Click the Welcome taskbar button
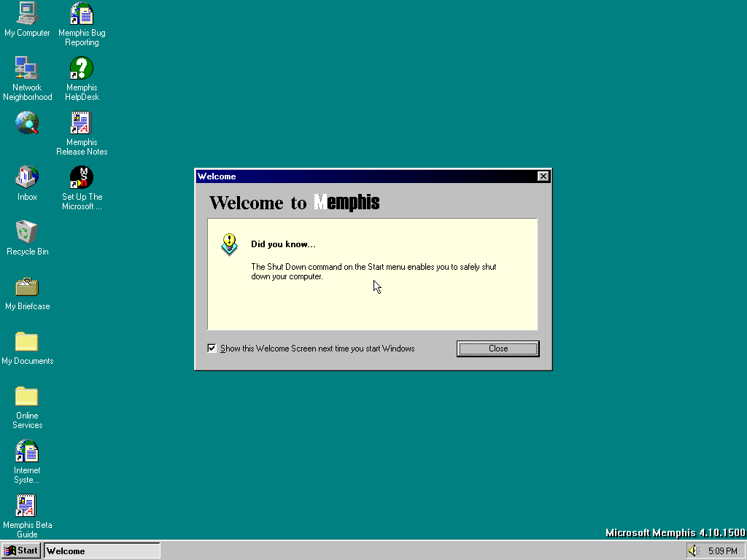This screenshot has width=747, height=560. pos(102,551)
